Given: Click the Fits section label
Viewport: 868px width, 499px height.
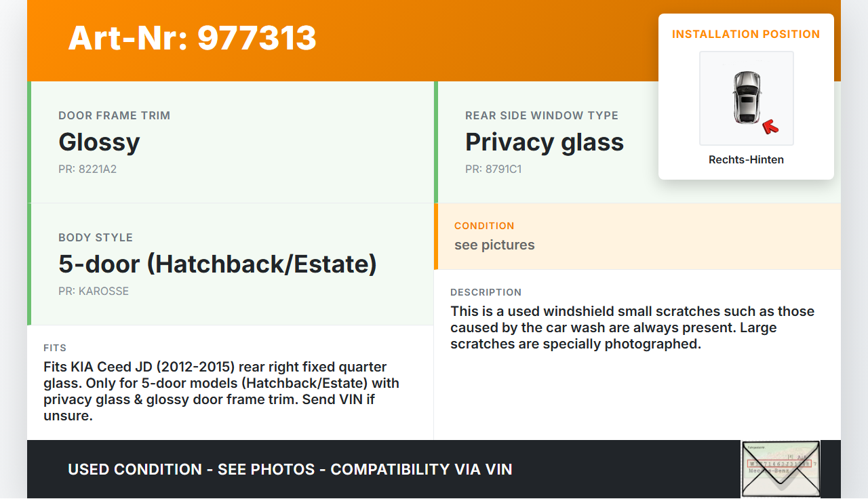Looking at the screenshot, I should (x=55, y=348).
